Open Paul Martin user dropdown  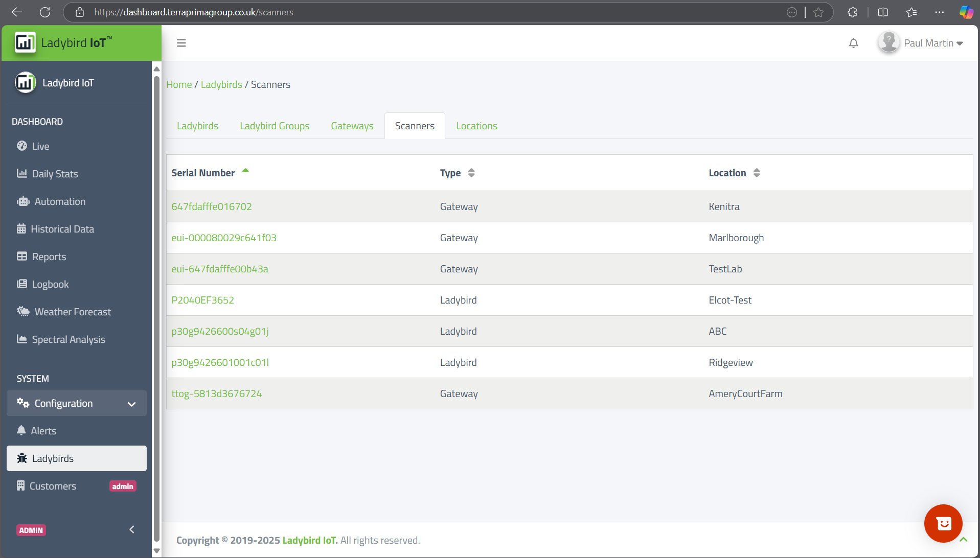pos(921,43)
